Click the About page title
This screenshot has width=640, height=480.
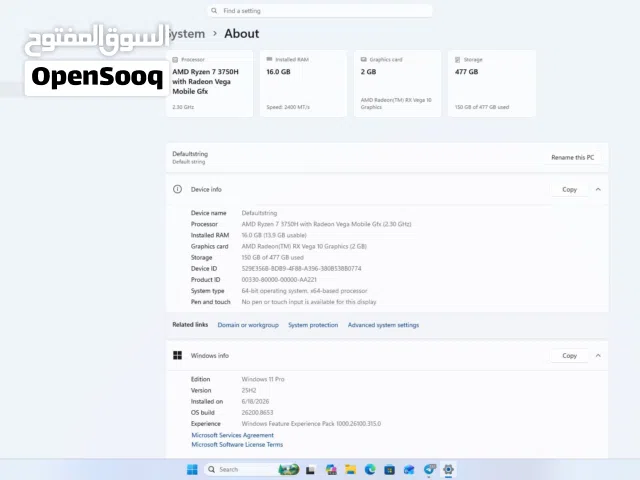[241, 33]
